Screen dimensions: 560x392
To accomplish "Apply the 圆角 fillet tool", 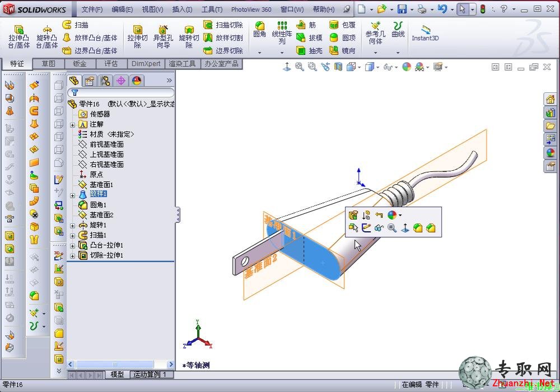I will point(260,29).
